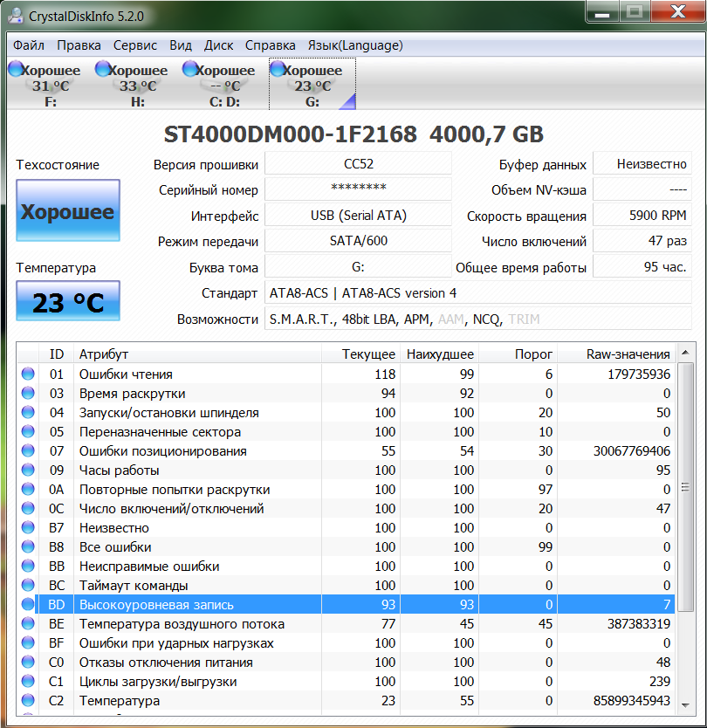
Task: Click status orb for Отказы отключения питания
Action: click(x=28, y=662)
